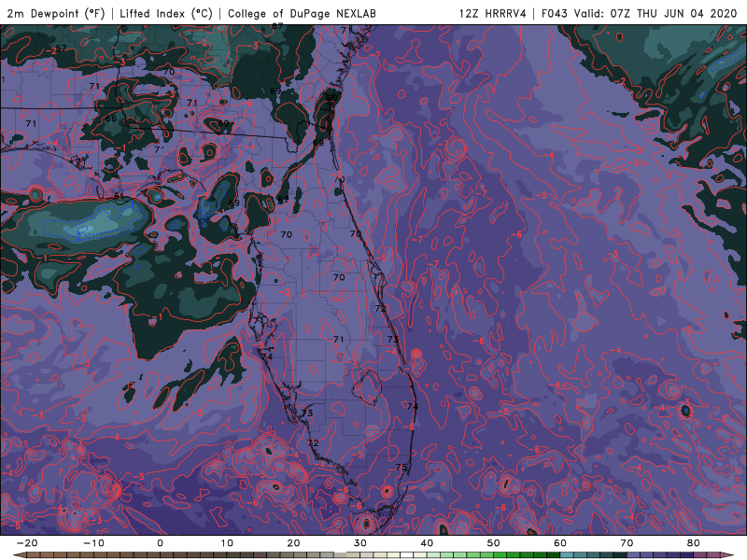Image resolution: width=747 pixels, height=560 pixels.
Task: Click the '12Z HRRRV4' model run label
Action: (493, 13)
